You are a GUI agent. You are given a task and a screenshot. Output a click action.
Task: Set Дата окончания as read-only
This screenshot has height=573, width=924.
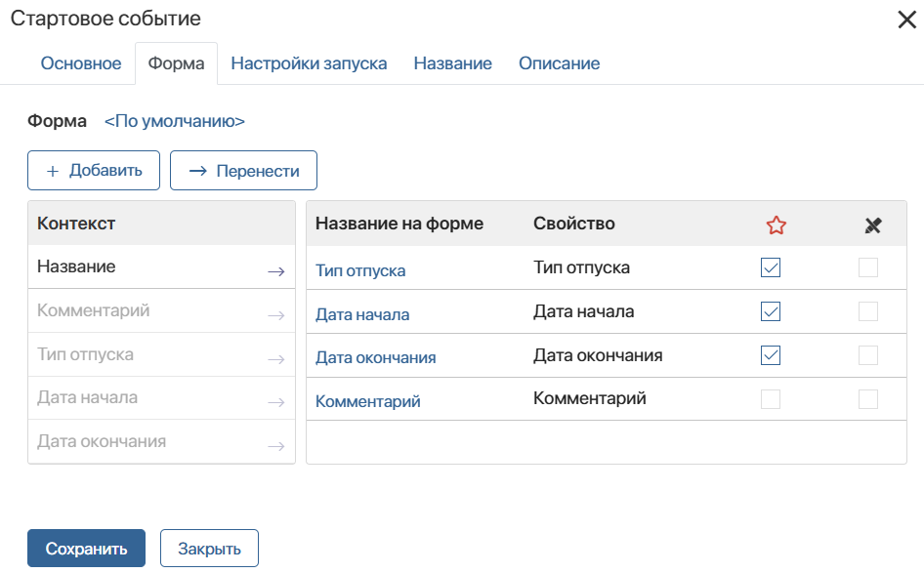868,355
